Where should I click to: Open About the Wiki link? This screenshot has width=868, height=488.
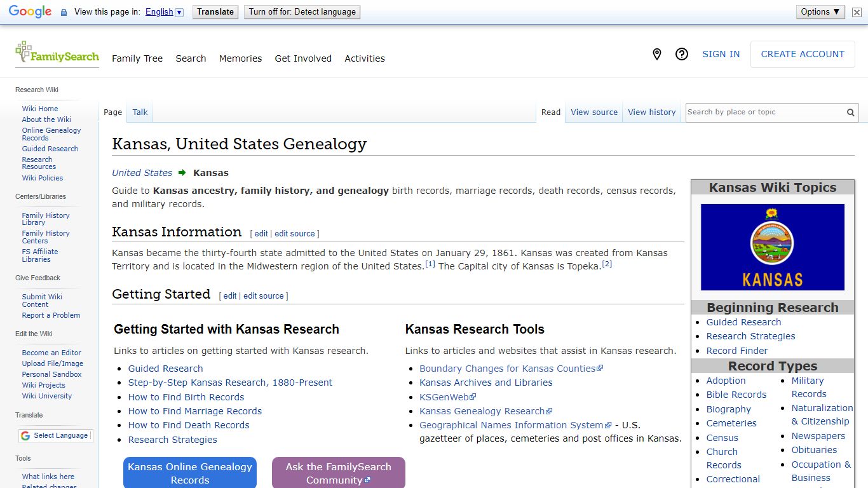46,119
